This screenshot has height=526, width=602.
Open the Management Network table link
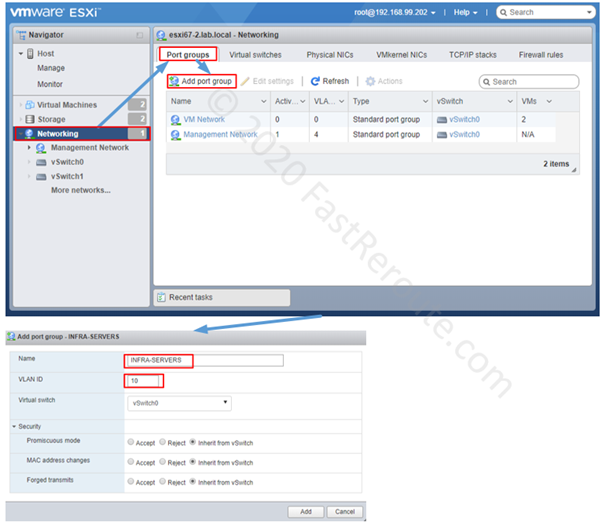click(x=220, y=134)
